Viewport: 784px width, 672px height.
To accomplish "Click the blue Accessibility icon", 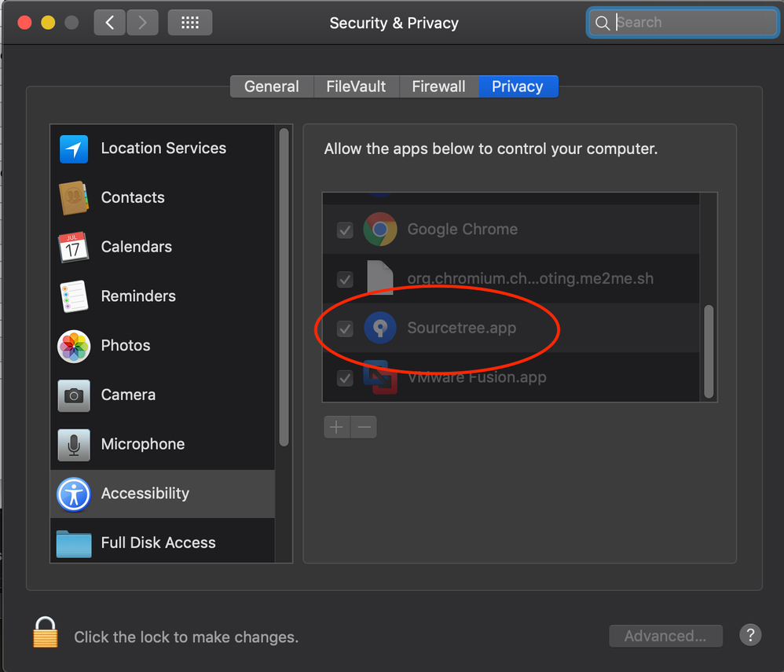I will (74, 494).
